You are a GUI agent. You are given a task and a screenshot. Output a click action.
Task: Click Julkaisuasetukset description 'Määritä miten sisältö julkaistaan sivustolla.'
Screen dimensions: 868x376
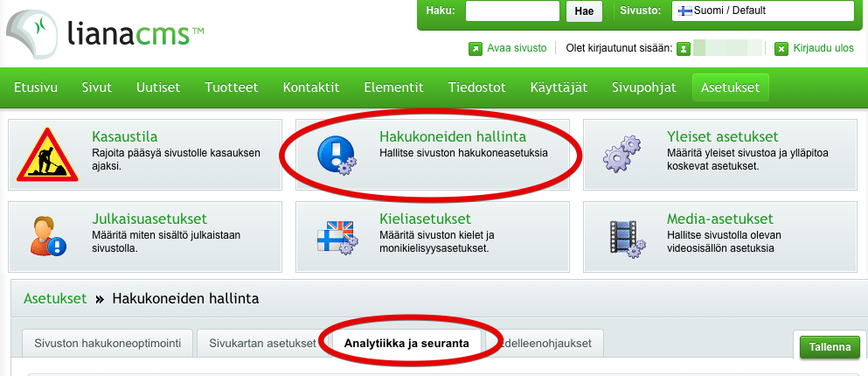click(x=167, y=241)
